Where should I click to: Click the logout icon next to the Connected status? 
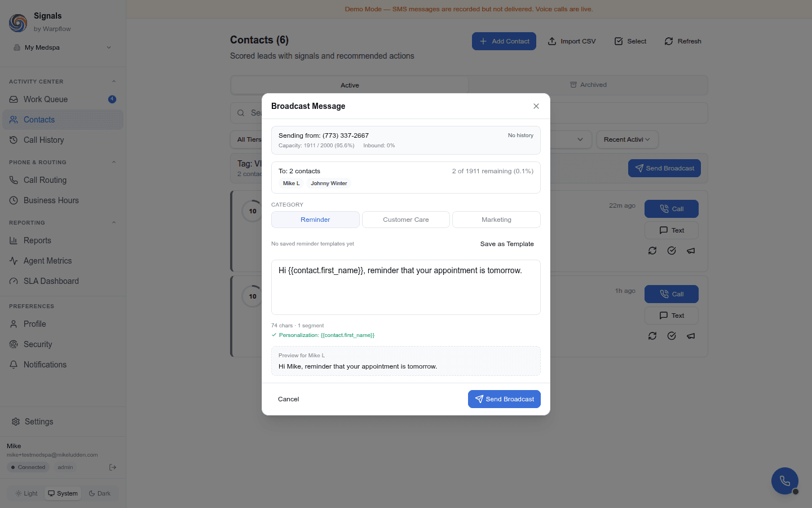112,467
